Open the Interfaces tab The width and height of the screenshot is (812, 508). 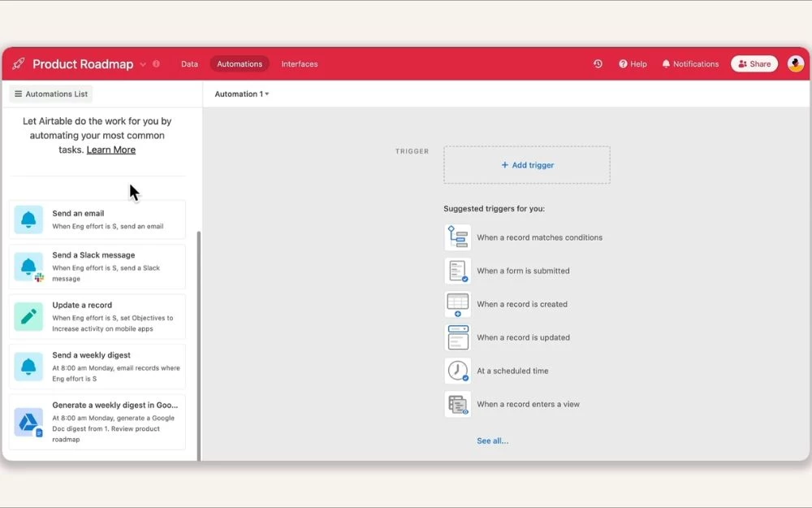click(x=300, y=64)
